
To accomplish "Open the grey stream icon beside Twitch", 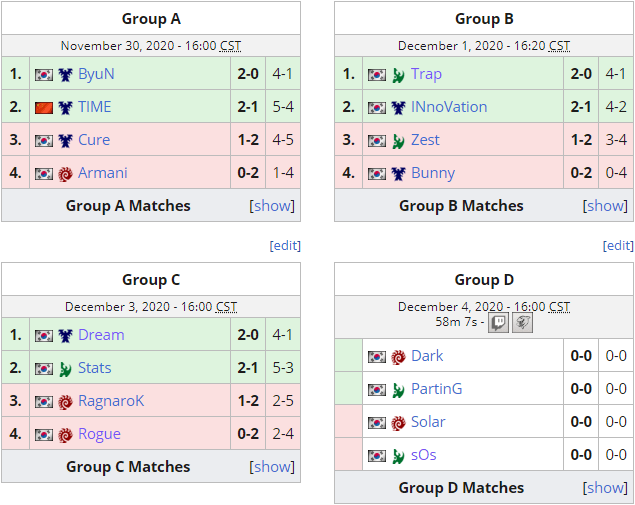I will coord(522,323).
